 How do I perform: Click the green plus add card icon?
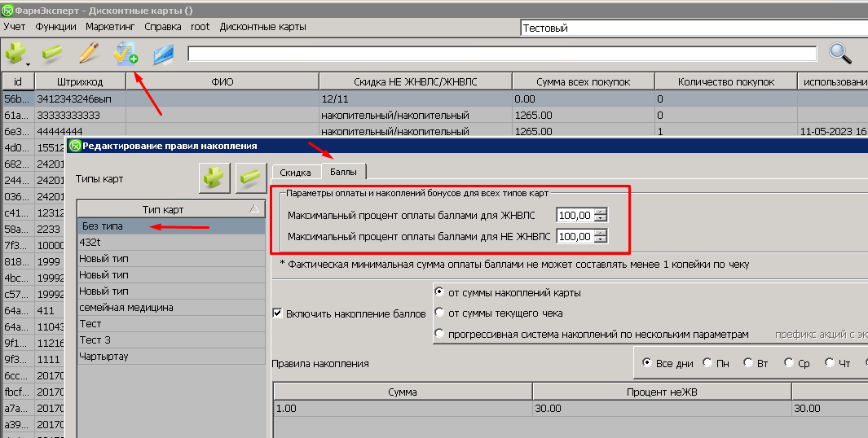point(15,53)
